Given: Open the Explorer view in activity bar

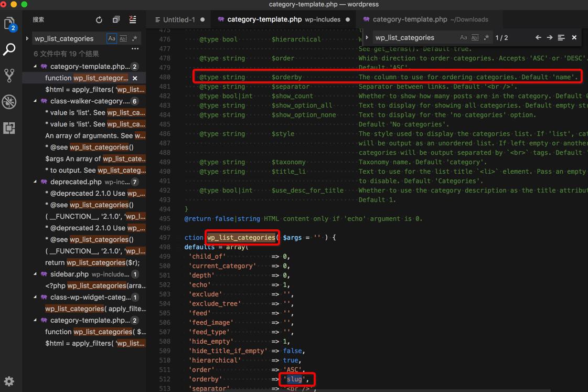Looking at the screenshot, I should (9, 24).
